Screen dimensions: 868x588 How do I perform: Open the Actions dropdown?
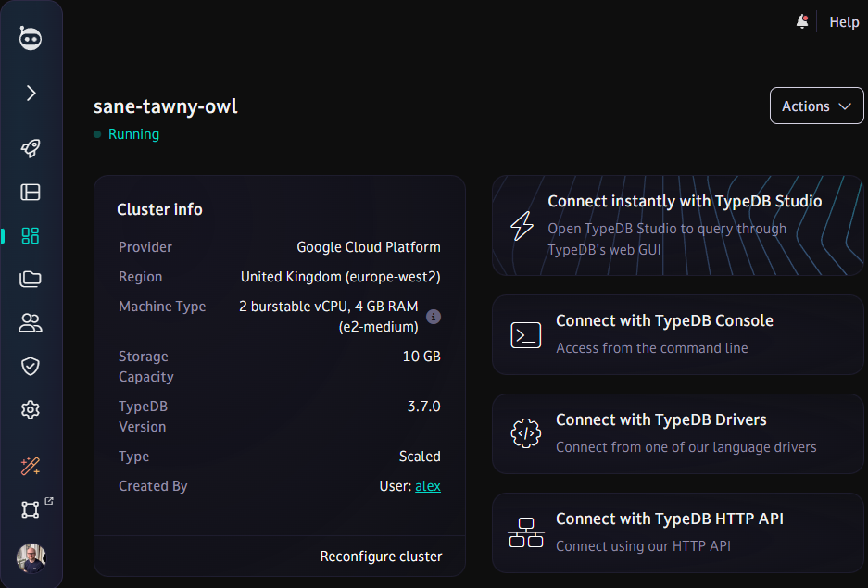pos(816,106)
